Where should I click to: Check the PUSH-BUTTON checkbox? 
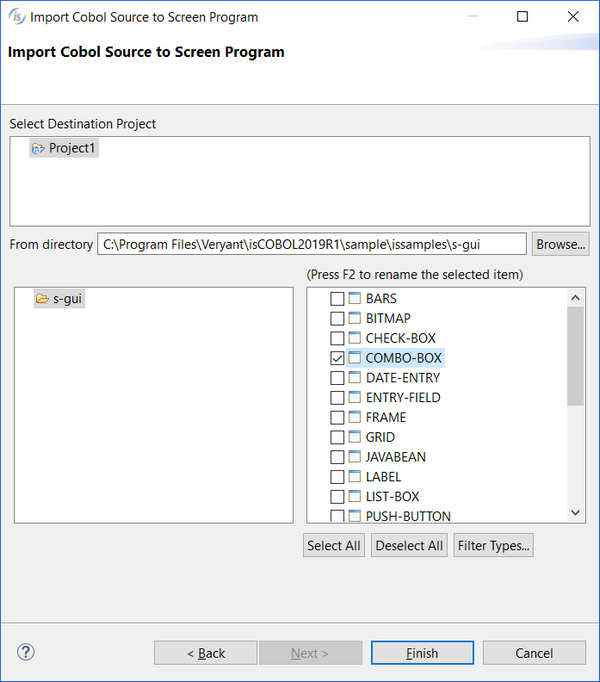click(x=337, y=516)
